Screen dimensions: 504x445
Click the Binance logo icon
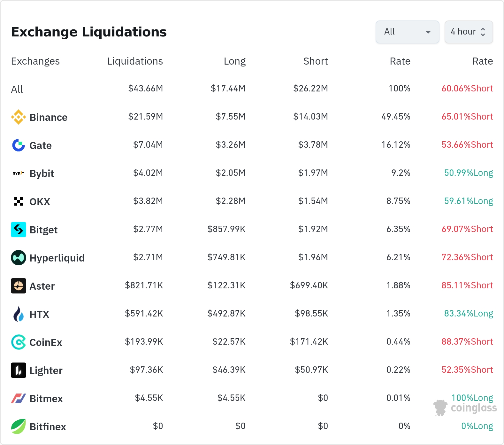tap(19, 117)
